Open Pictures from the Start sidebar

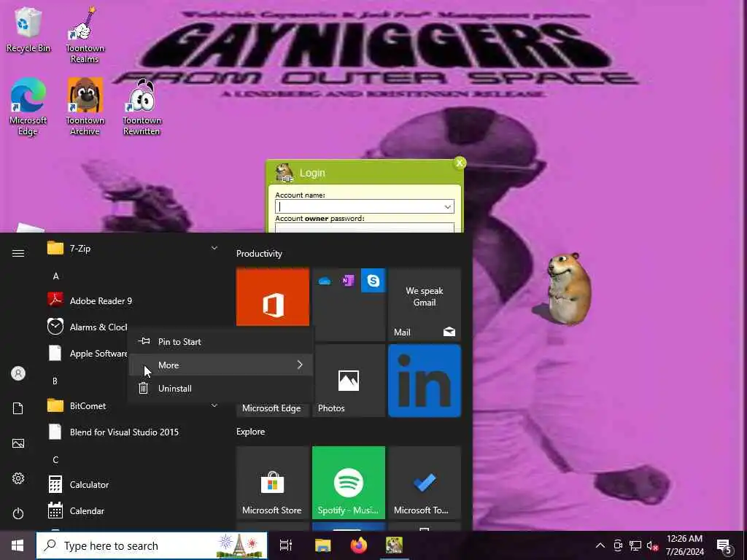tap(18, 443)
